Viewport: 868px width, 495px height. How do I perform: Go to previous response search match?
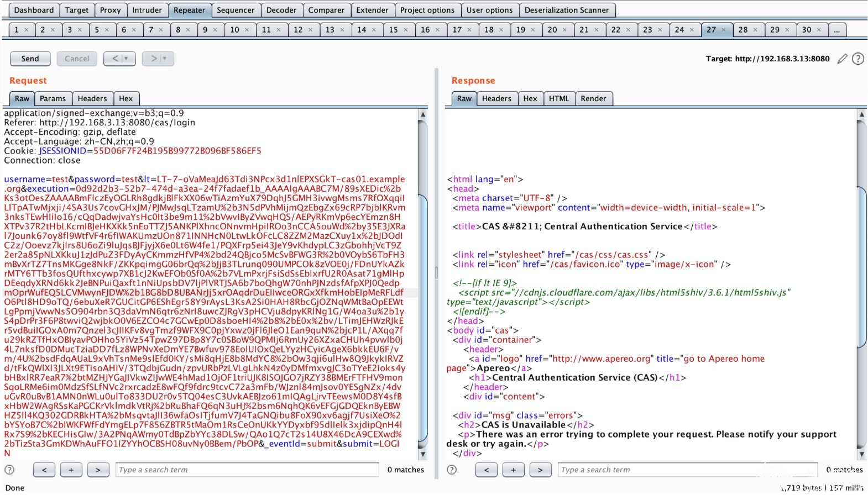(x=486, y=470)
